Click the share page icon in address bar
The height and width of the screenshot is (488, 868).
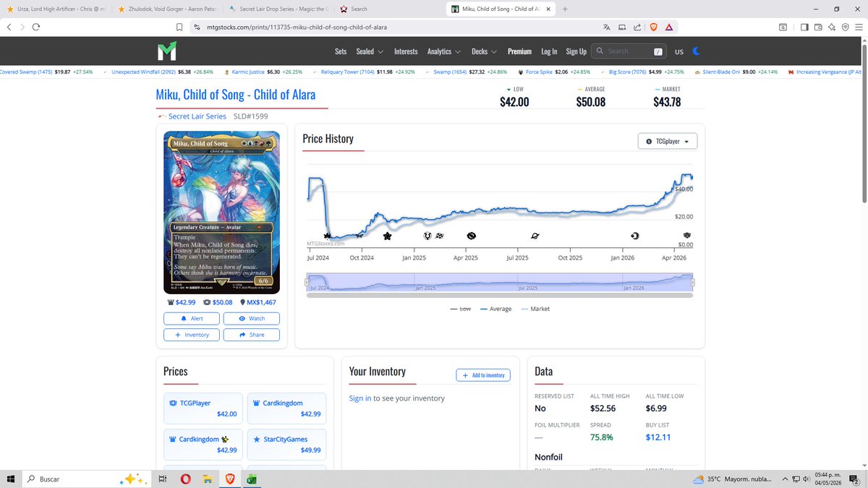(x=637, y=27)
